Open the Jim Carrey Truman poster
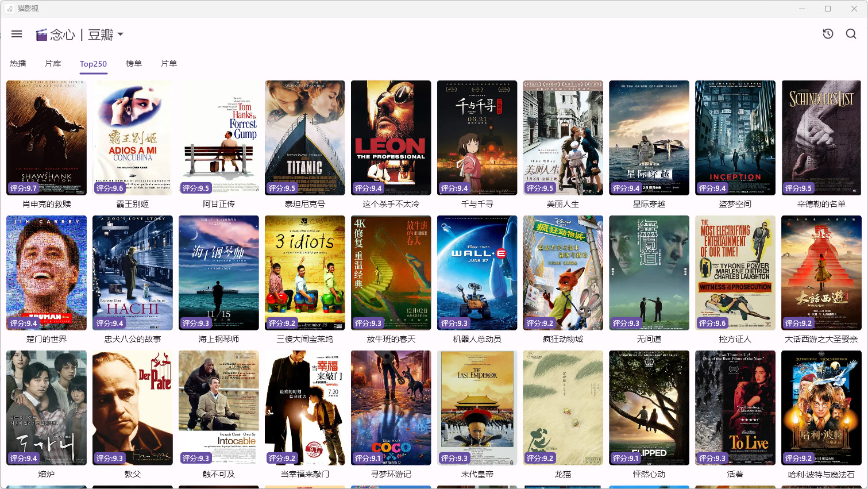Image resolution: width=868 pixels, height=489 pixels. (47, 273)
